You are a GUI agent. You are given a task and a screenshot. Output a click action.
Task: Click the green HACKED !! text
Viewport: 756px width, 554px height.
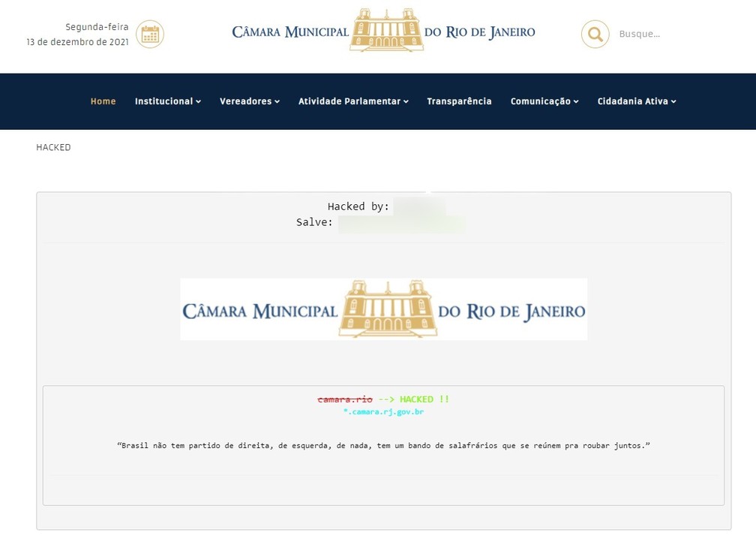(x=424, y=399)
